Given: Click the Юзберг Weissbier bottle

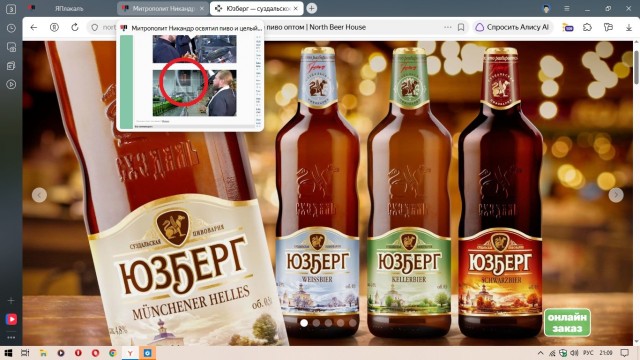Looking at the screenshot, I should 318,192.
